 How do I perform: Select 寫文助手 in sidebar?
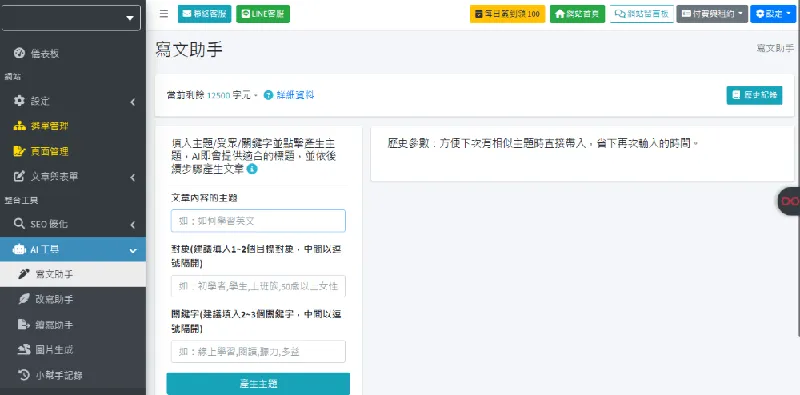(72, 274)
